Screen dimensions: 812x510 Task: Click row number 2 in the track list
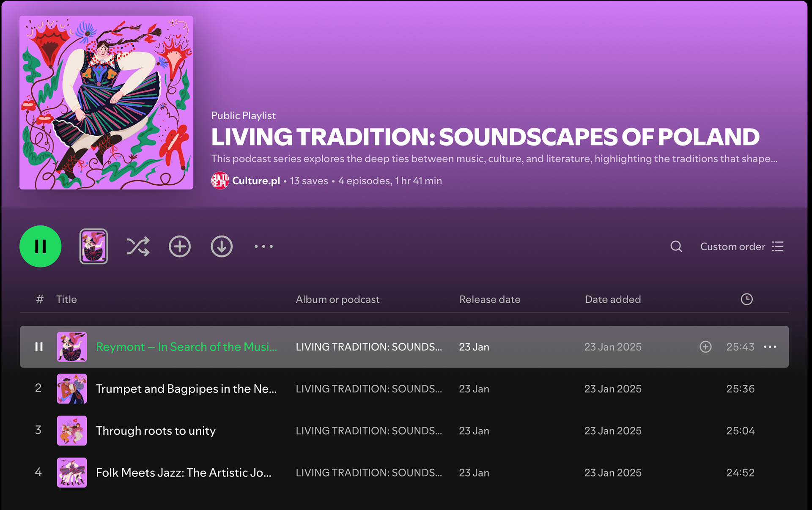coord(38,388)
